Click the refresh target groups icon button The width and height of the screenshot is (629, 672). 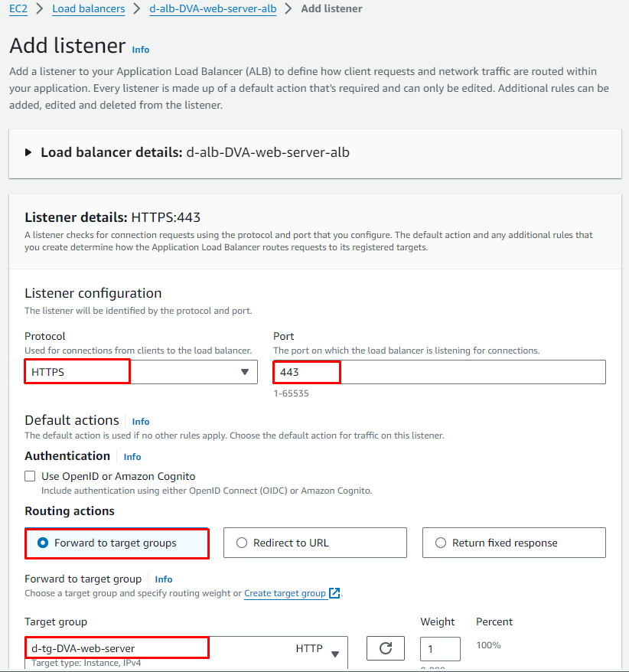point(386,648)
